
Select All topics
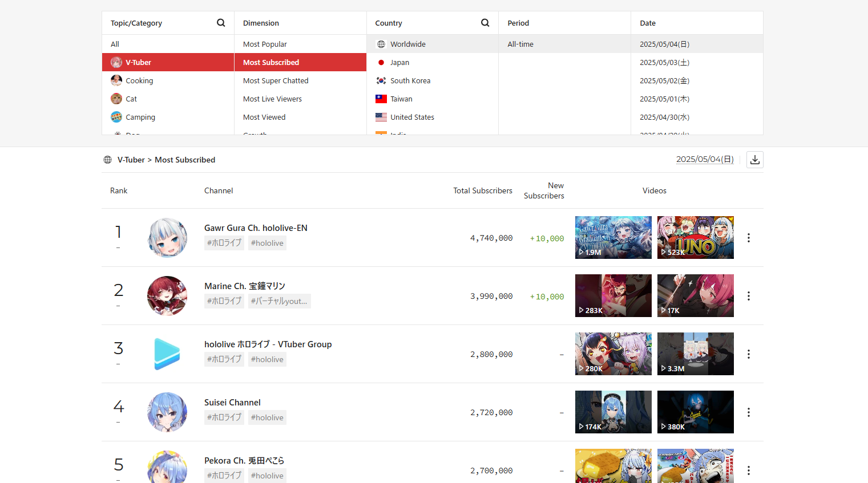(168, 44)
